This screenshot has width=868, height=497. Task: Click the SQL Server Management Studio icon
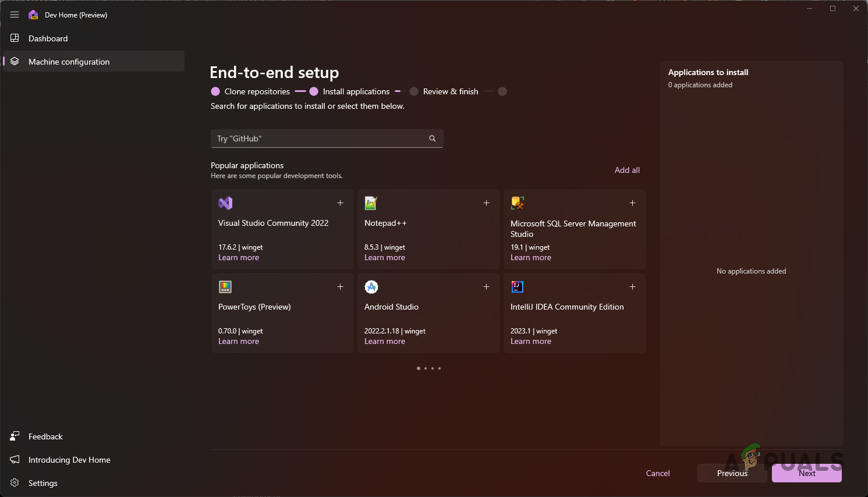coord(517,203)
